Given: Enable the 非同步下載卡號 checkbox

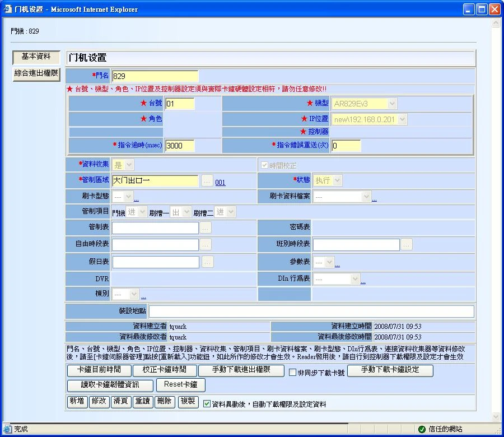Looking at the screenshot, I should tap(292, 372).
